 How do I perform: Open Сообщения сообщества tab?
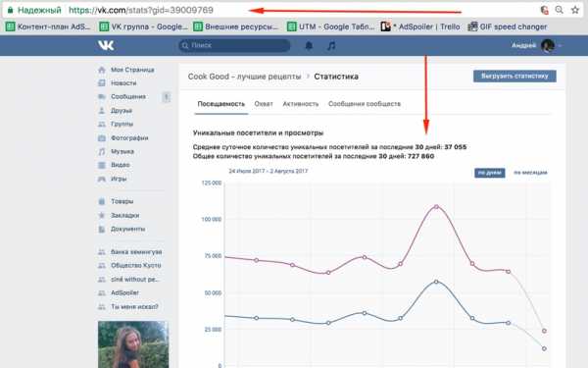click(x=365, y=104)
